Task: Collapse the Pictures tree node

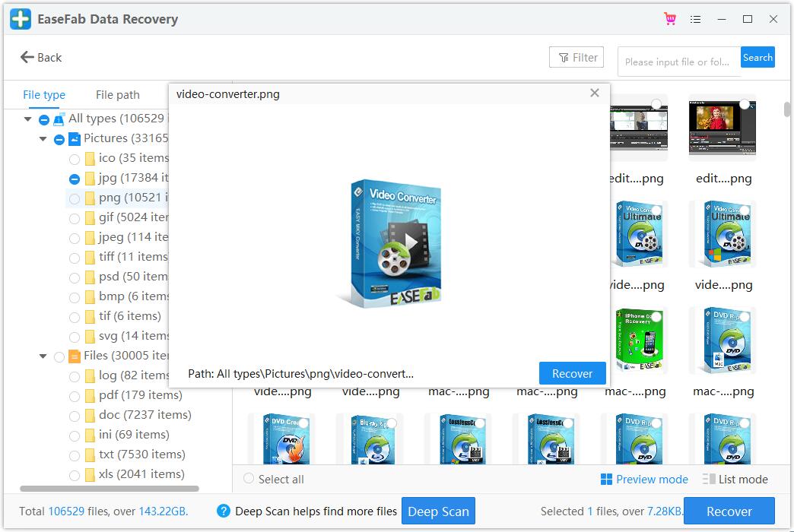Action: click(43, 138)
